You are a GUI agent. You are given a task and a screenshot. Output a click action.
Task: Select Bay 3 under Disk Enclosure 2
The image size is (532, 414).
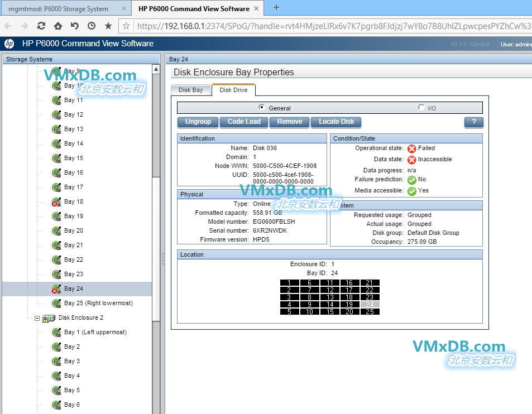coord(72,362)
